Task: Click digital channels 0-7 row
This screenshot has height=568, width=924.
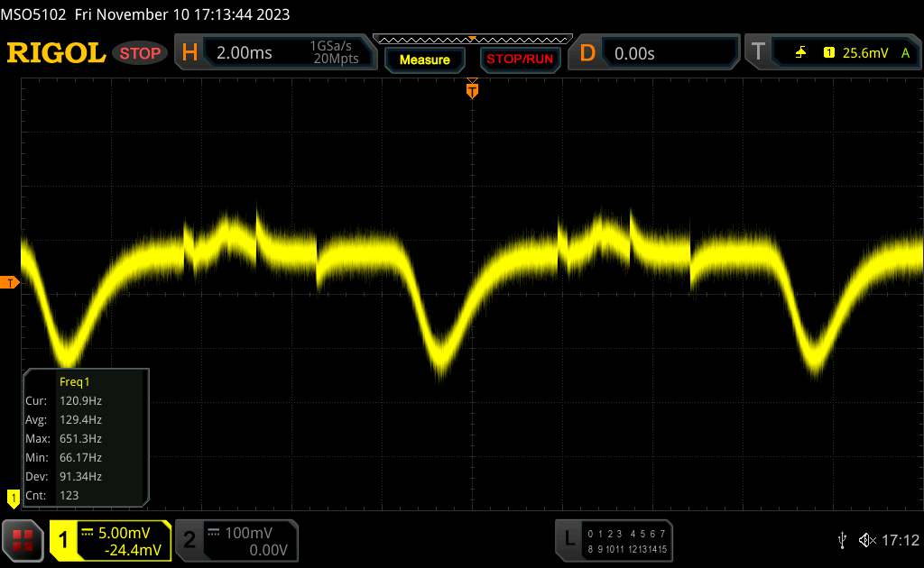Action: coord(626,533)
